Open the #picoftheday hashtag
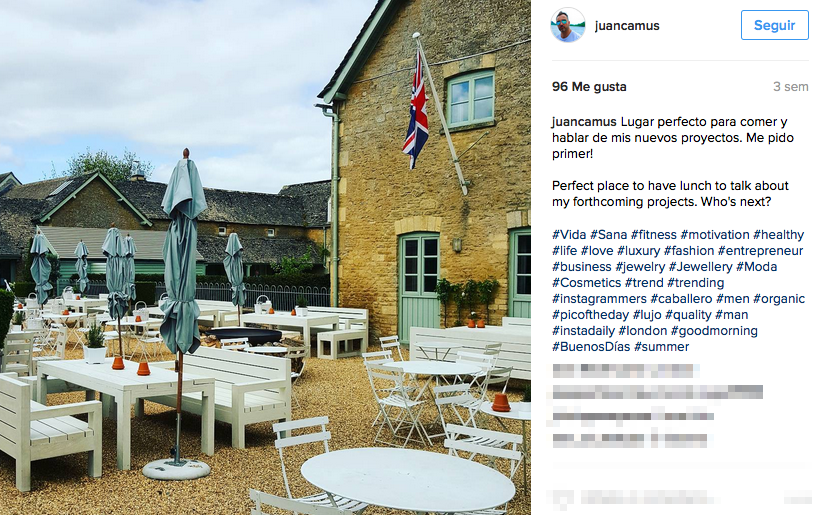 click(x=590, y=315)
